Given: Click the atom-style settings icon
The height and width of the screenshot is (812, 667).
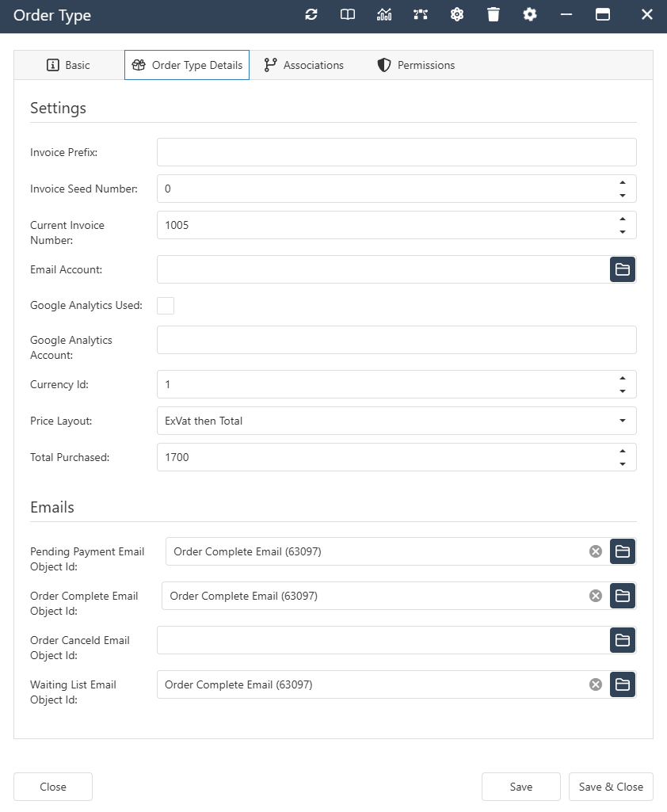Looking at the screenshot, I should click(x=457, y=14).
